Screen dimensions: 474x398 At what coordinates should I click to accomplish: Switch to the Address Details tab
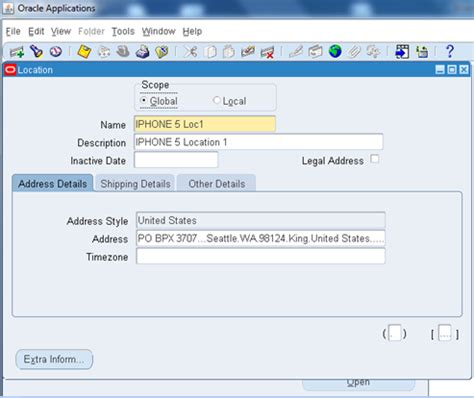pos(53,183)
